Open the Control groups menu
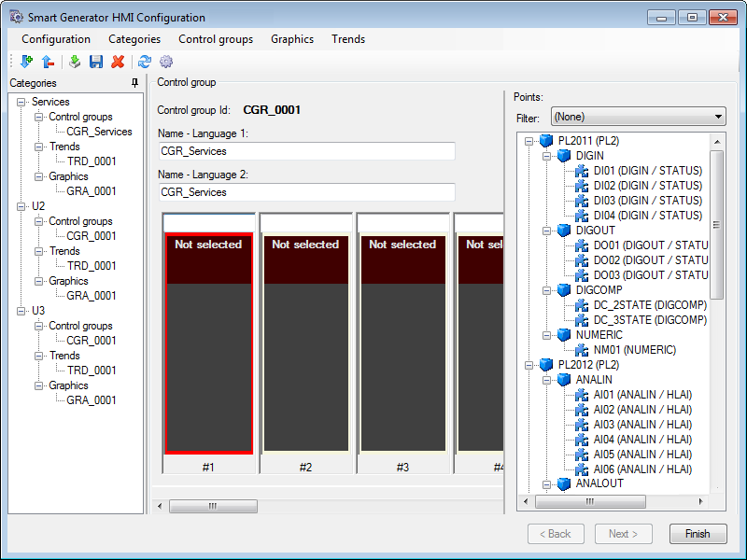 coord(216,39)
